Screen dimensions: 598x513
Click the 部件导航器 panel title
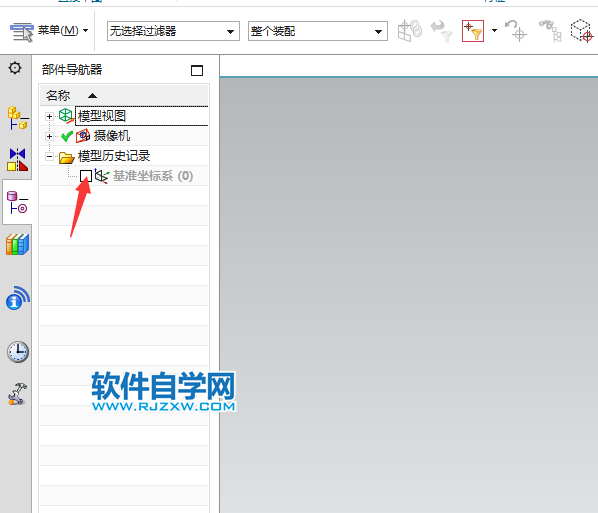pos(72,70)
